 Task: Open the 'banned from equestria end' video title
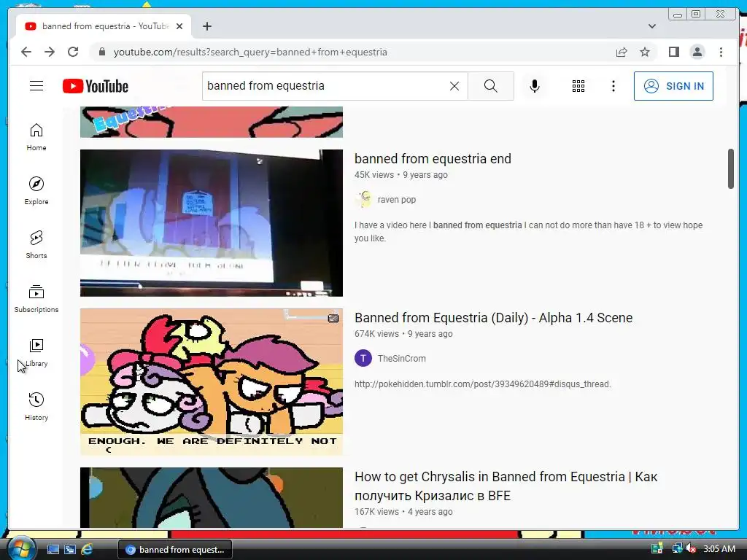(x=433, y=158)
